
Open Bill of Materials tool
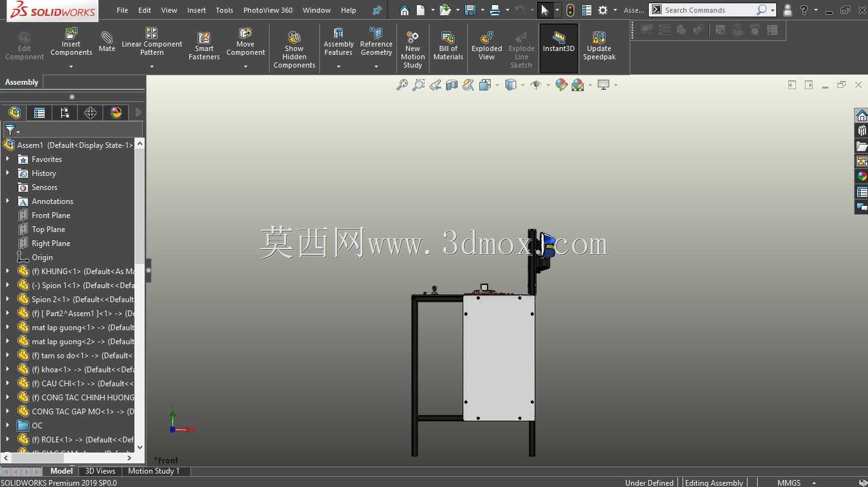pyautogui.click(x=448, y=46)
